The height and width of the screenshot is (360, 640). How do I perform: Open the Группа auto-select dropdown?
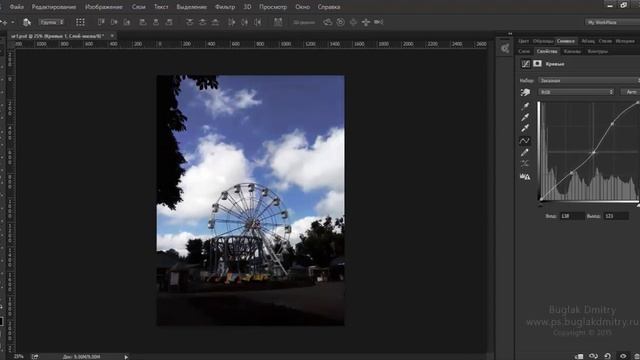(51, 22)
